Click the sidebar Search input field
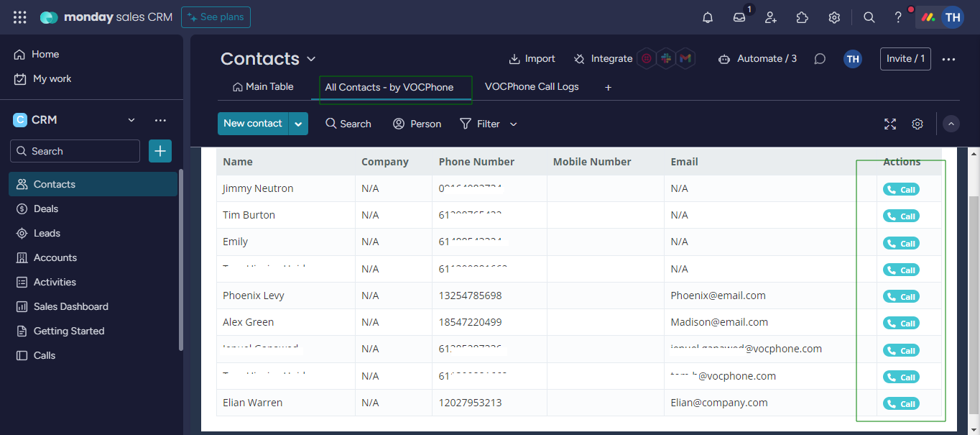The image size is (980, 435). (x=75, y=151)
